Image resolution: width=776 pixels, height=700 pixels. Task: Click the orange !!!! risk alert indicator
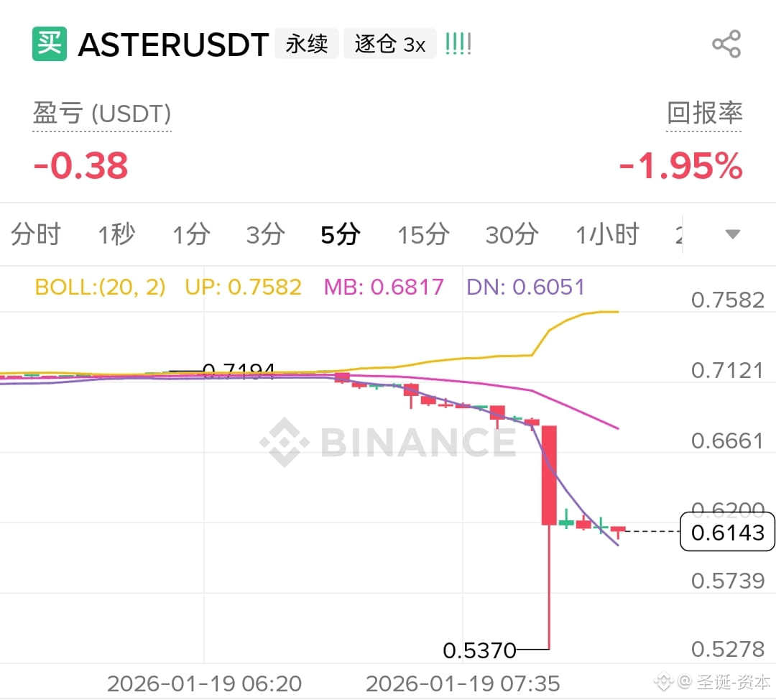coord(458,43)
